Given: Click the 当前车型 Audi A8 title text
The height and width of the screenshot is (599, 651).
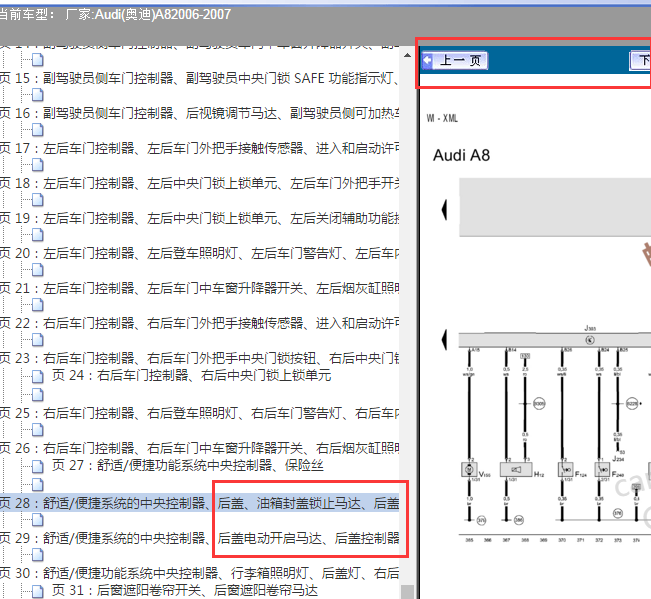Looking at the screenshot, I should tap(115, 15).
